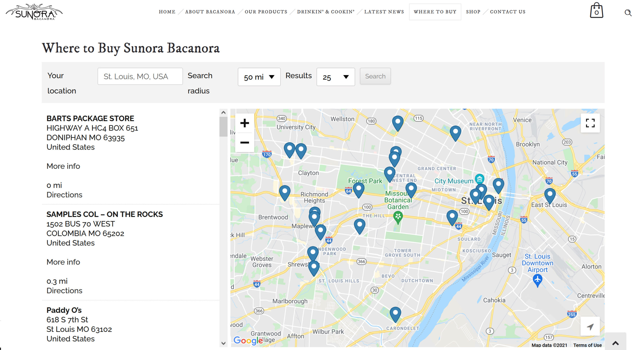
Task: Click into the Your location input field
Action: (x=140, y=76)
